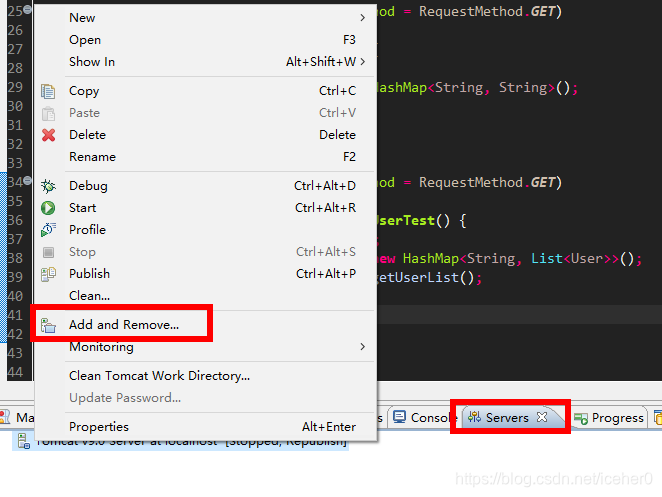Click the Publish icon
Screen dimensions: 662x497
click(x=48, y=274)
